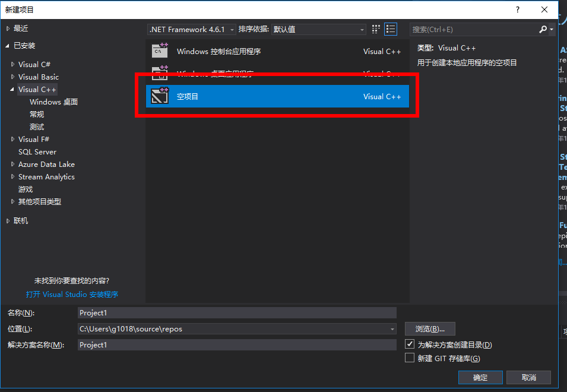
Task: Select the Visual C++ tree item
Action: tap(37, 89)
